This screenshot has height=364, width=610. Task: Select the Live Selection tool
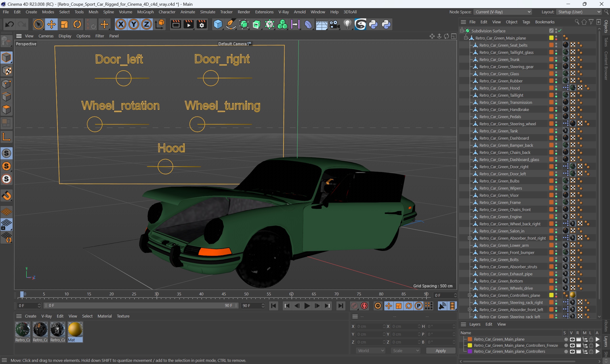coord(38,24)
